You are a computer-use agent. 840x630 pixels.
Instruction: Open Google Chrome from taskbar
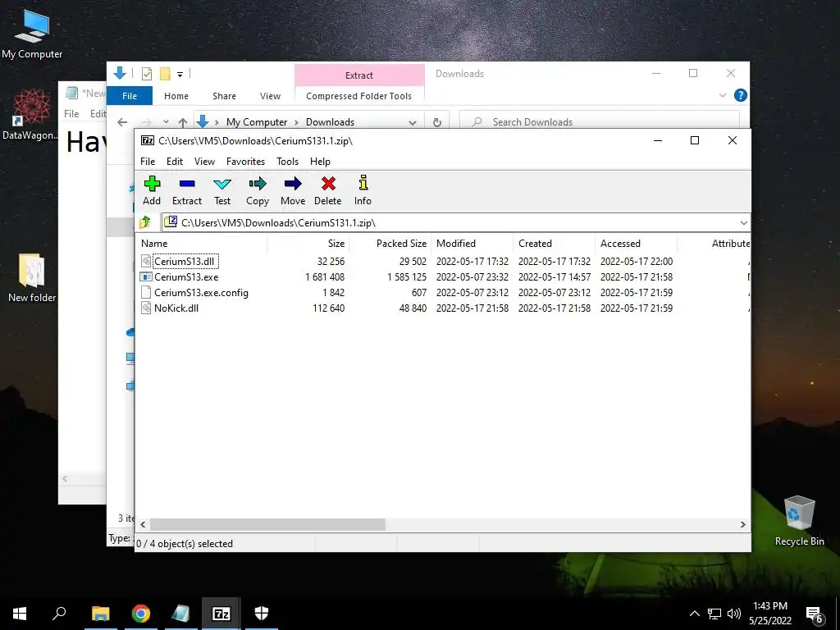(x=141, y=614)
